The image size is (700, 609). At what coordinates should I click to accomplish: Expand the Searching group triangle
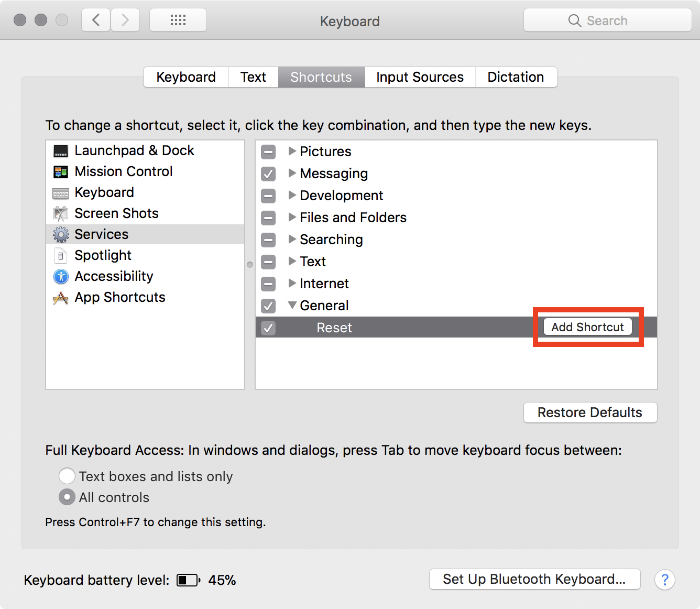click(292, 239)
